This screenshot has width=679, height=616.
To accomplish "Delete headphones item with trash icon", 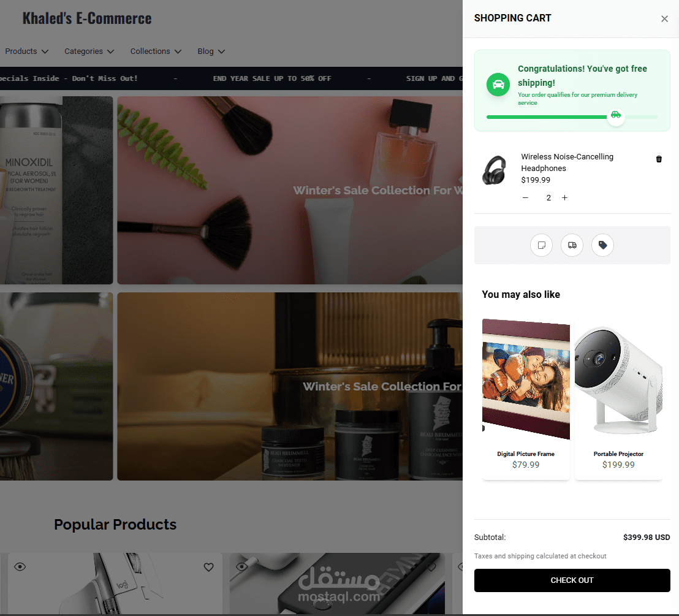I will pos(659,159).
